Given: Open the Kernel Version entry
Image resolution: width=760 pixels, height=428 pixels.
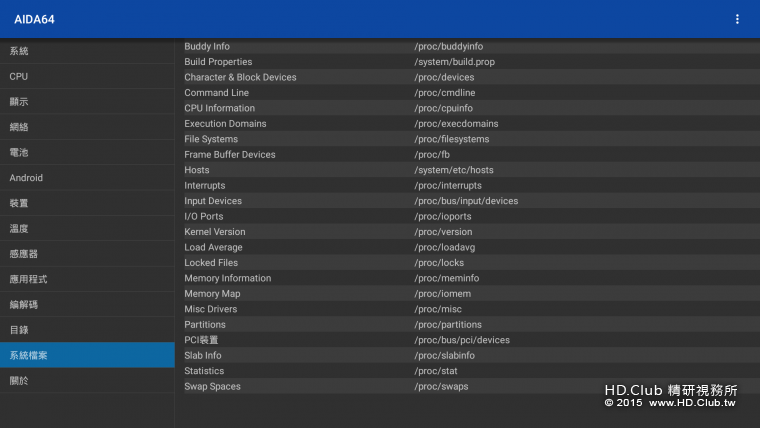Looking at the screenshot, I should click(x=214, y=232).
